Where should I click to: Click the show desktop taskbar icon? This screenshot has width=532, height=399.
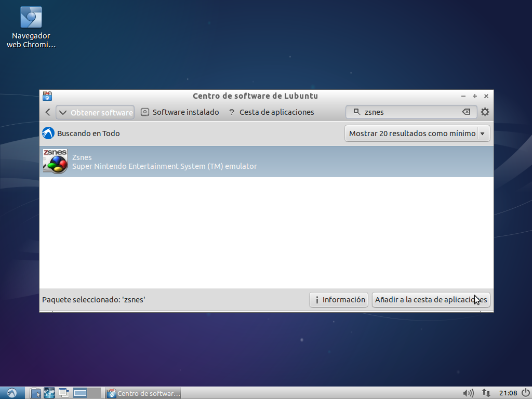pos(63,393)
